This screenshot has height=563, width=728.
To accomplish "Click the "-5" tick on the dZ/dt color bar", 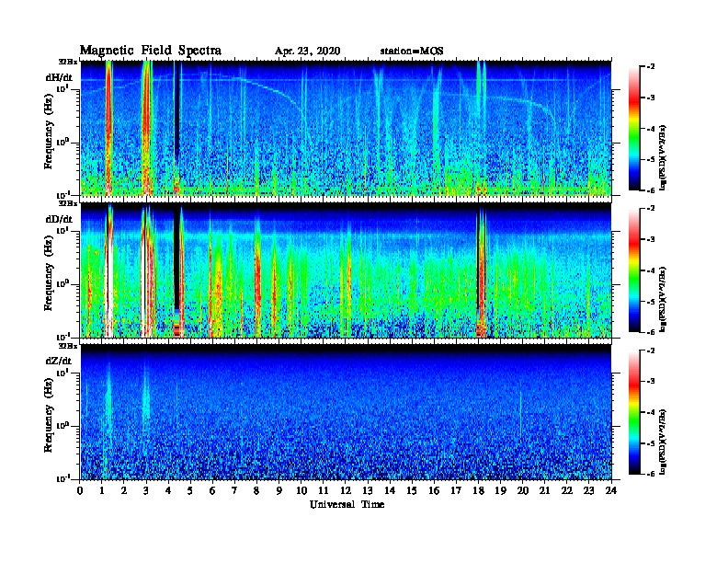I will pos(650,443).
